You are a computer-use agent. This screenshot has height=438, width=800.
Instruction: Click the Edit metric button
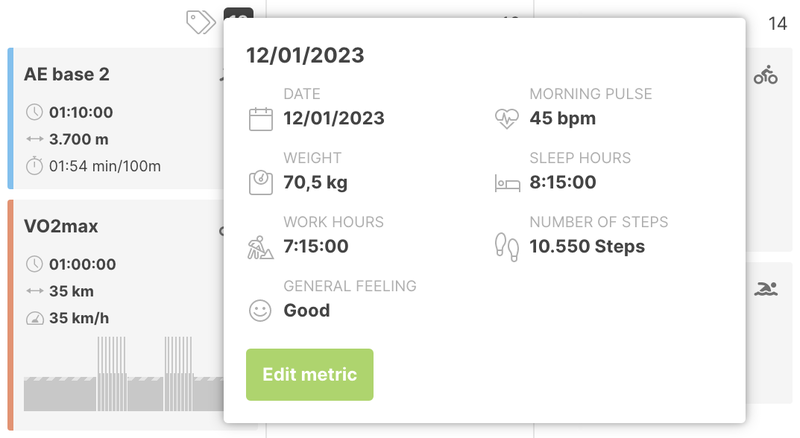(309, 375)
